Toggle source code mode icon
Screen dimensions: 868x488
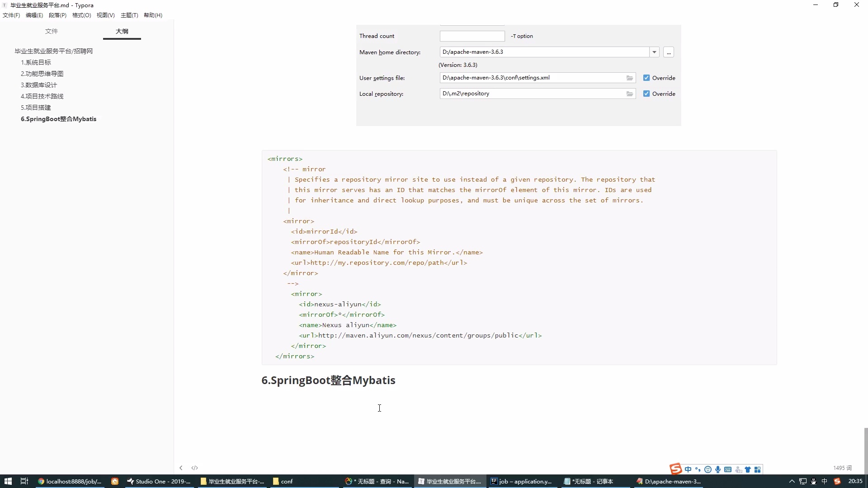click(x=195, y=468)
